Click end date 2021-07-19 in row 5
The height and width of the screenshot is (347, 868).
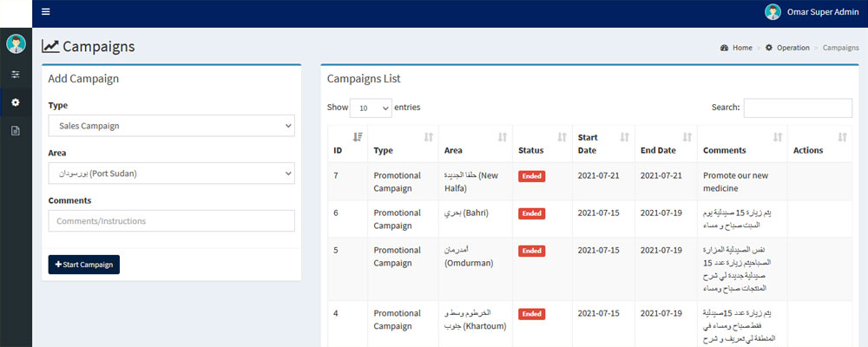661,250
